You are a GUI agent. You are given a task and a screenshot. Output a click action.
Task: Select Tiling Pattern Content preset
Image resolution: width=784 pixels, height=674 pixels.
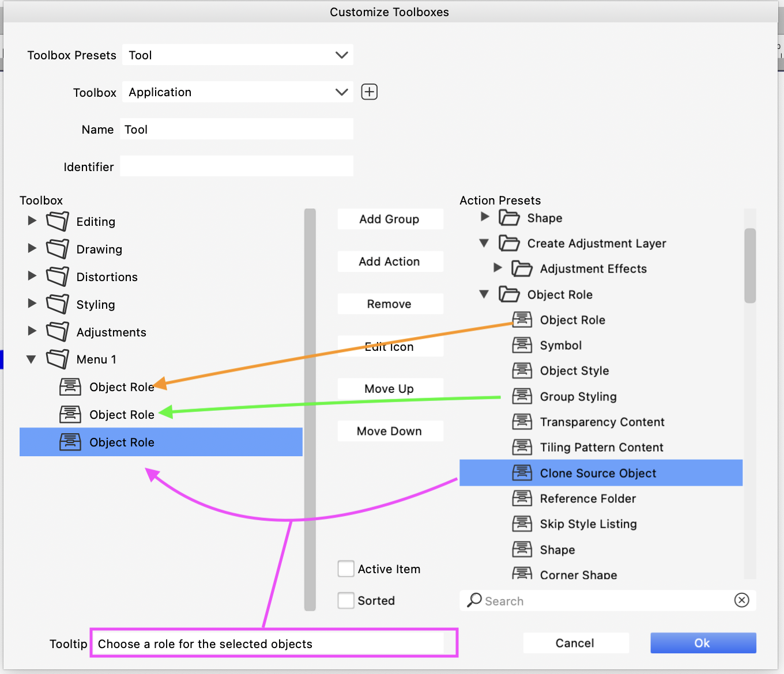[601, 448]
